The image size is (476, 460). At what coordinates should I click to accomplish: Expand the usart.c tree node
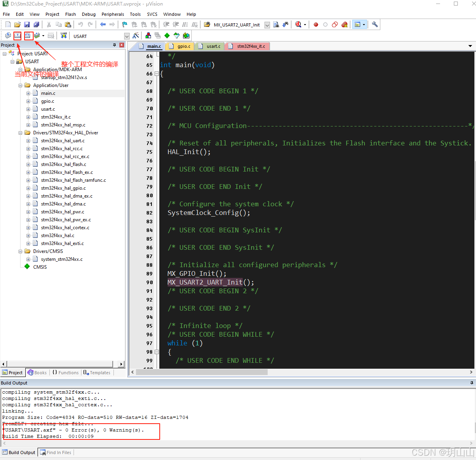[28, 109]
